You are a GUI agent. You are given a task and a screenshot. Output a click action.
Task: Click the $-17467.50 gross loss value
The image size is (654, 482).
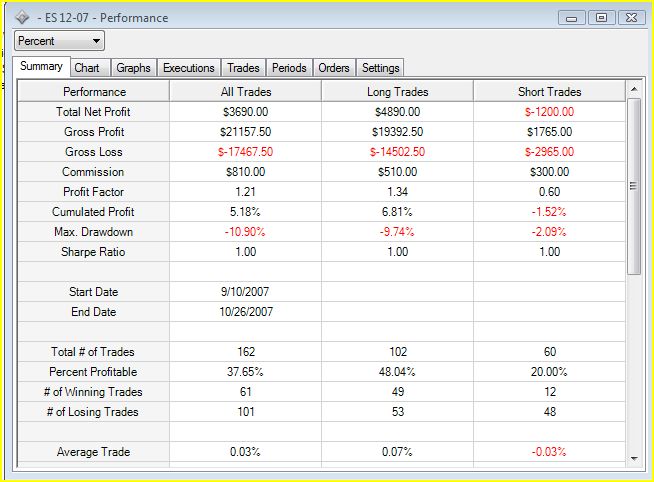click(246, 152)
